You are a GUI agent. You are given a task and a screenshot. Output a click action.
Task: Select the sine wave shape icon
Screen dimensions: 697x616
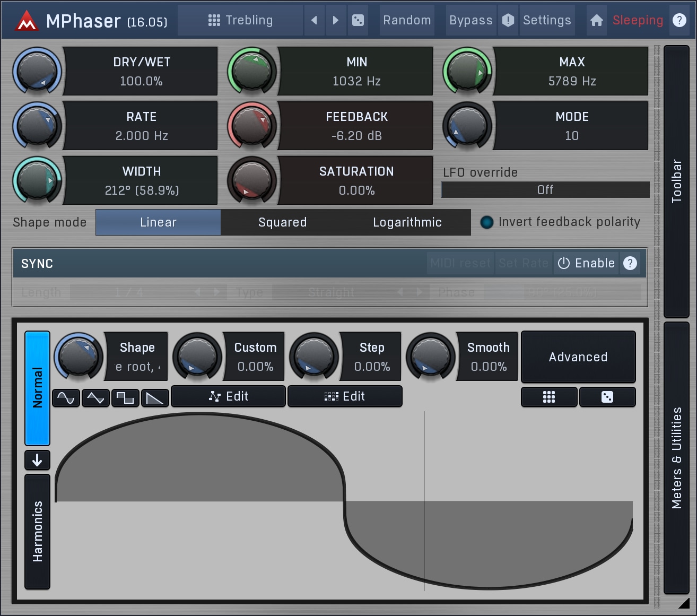pyautogui.click(x=66, y=397)
